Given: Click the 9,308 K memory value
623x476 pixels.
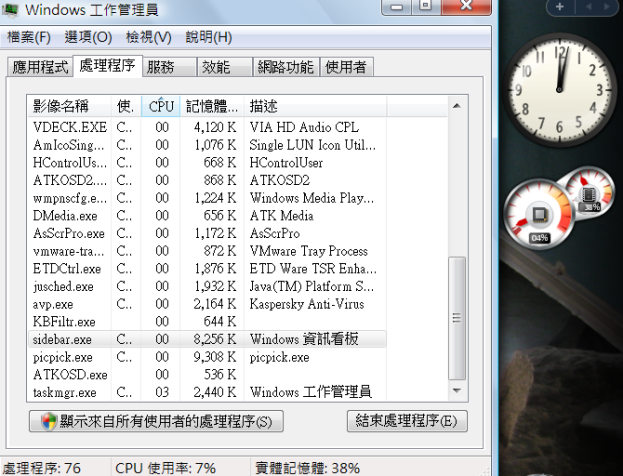Looking at the screenshot, I should [215, 357].
